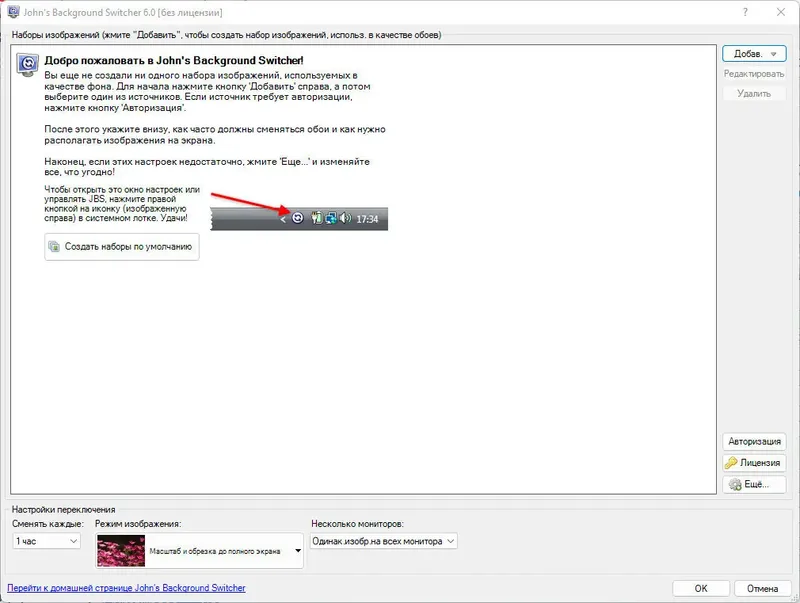This screenshot has height=603, width=800.
Task: Click the JBS app icon in title bar
Action: tap(13, 12)
